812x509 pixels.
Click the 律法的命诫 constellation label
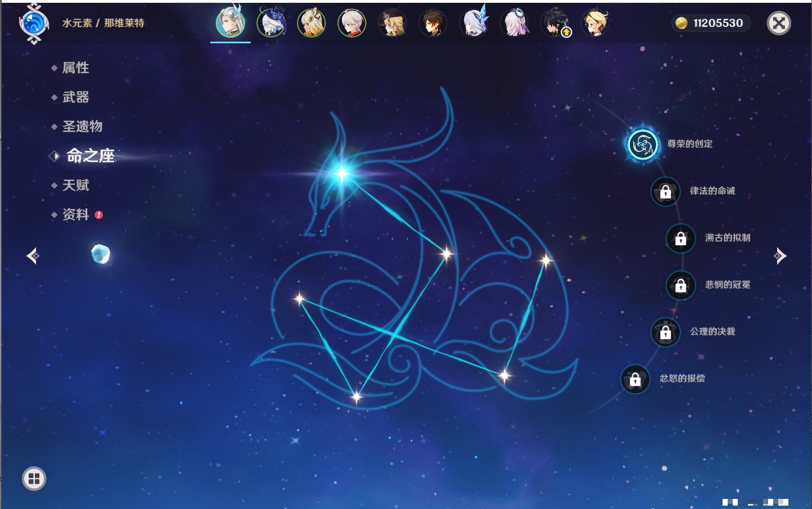point(712,191)
